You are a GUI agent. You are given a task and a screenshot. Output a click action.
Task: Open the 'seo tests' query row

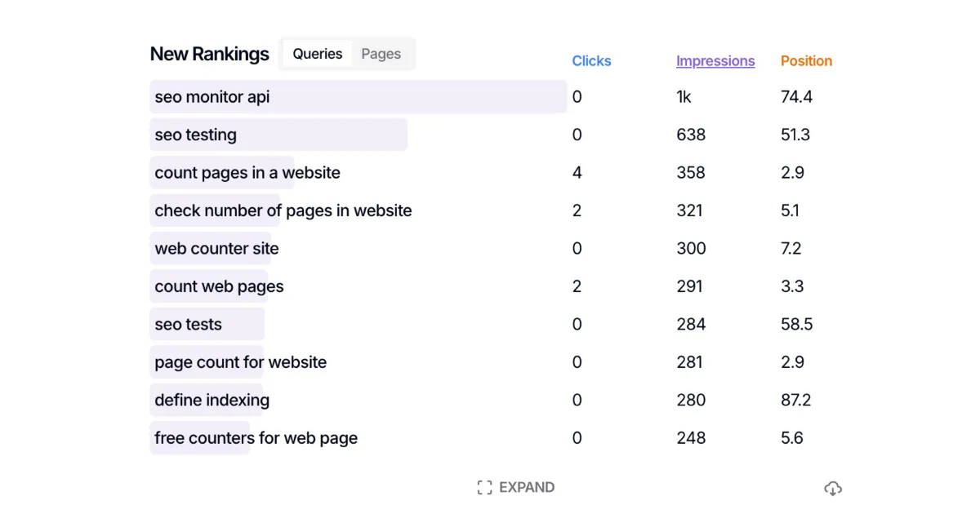pos(188,325)
